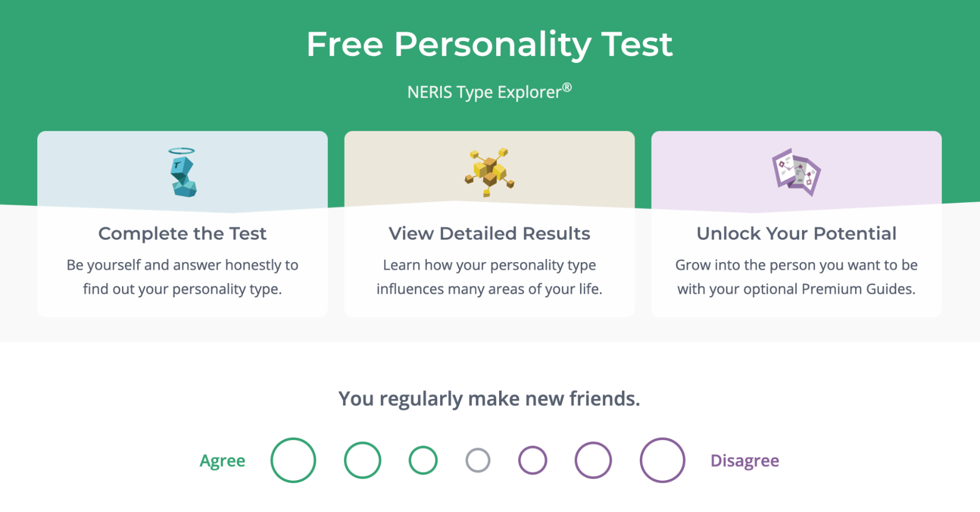Choose the neutral middle circle

tap(478, 460)
